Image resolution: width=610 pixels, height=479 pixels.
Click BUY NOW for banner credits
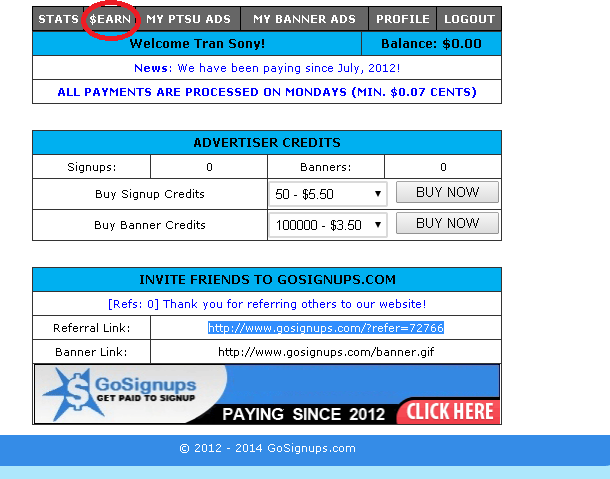(x=447, y=223)
